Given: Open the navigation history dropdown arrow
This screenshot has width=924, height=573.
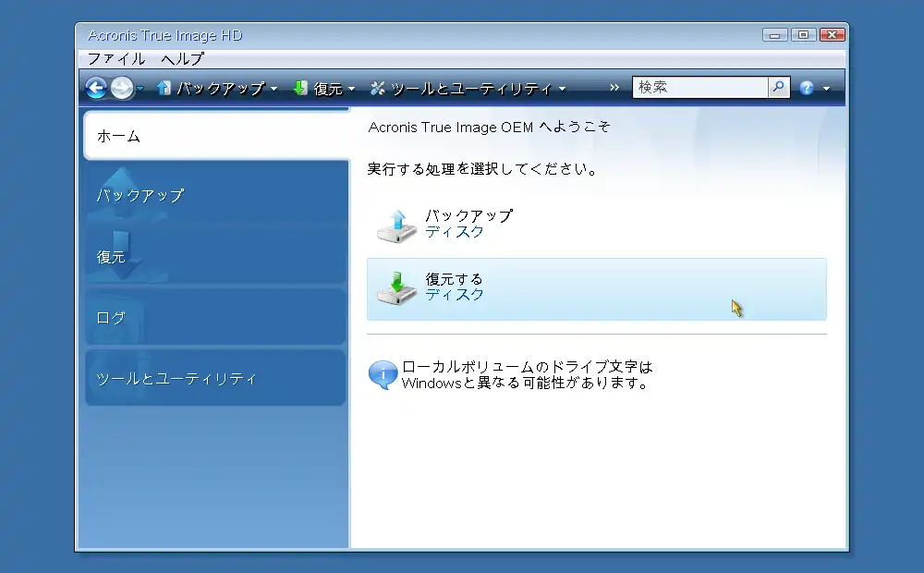Looking at the screenshot, I should point(140,89).
